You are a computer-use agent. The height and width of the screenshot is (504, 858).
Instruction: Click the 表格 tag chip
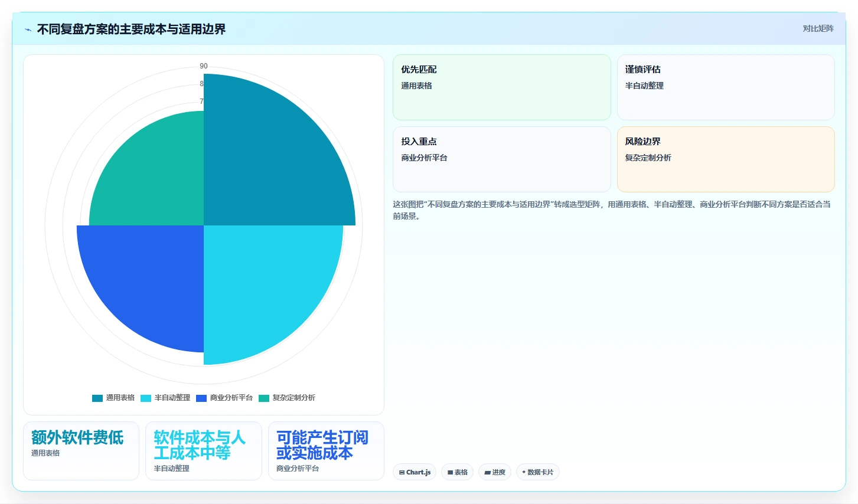click(x=457, y=472)
